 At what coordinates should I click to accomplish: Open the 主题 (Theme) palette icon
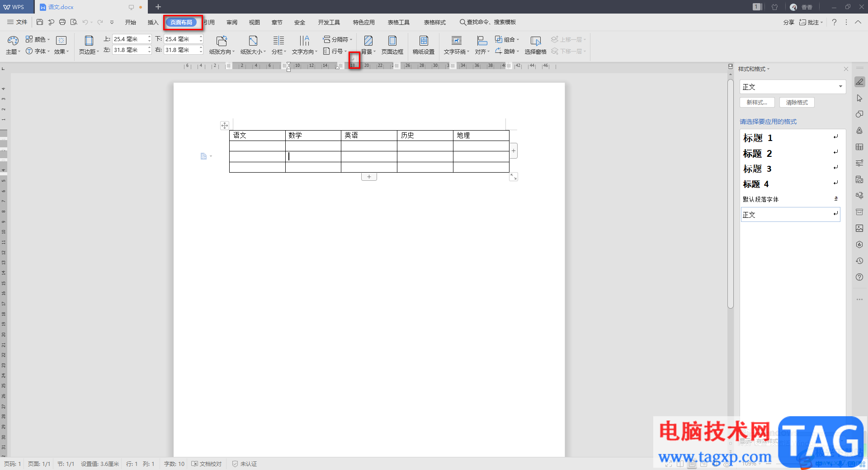tap(13, 41)
